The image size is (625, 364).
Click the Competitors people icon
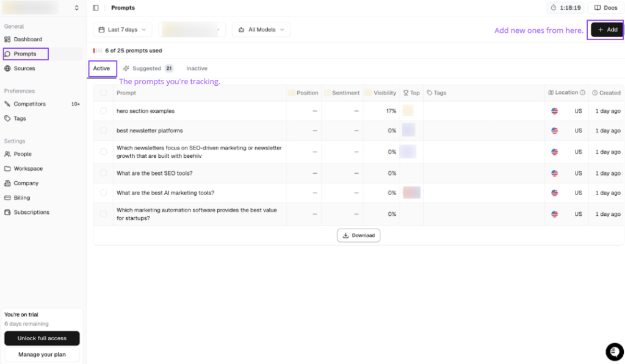7,104
